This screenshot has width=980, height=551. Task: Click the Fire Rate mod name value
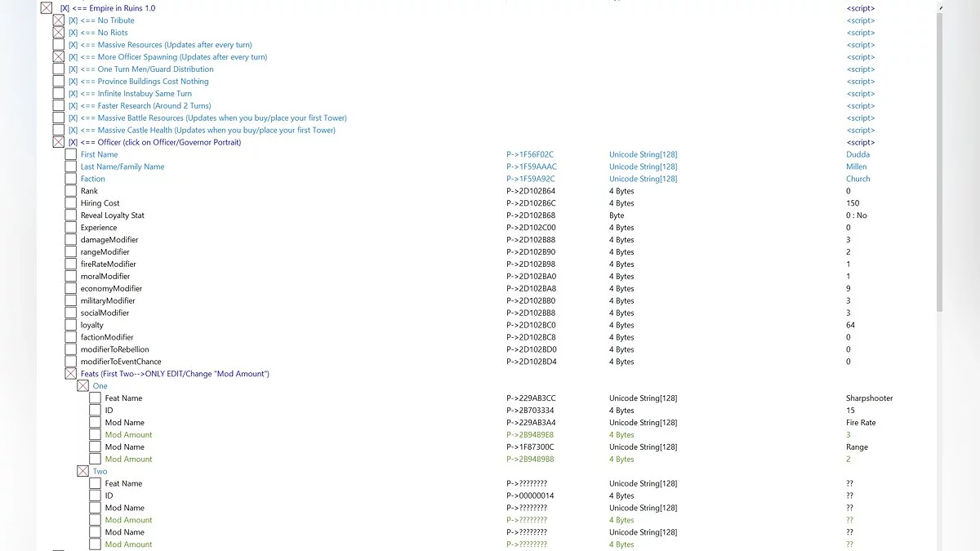coord(862,423)
